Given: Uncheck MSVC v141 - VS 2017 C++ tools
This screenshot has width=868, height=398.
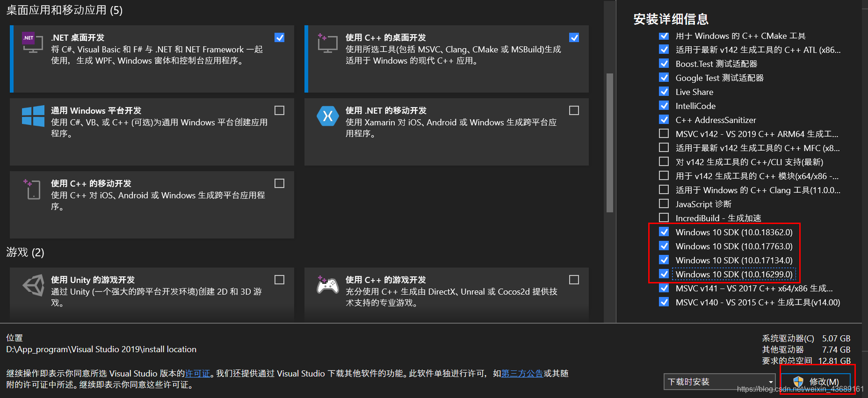Looking at the screenshot, I should 664,288.
